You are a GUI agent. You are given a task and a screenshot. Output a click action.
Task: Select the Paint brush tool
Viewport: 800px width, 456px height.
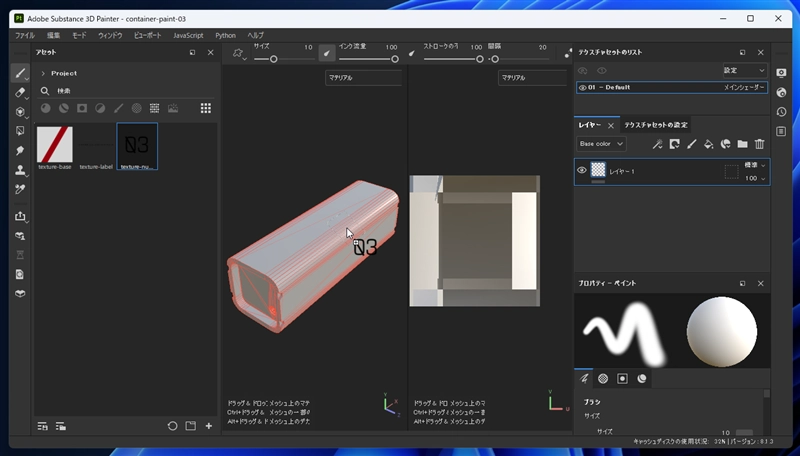pyautogui.click(x=20, y=73)
